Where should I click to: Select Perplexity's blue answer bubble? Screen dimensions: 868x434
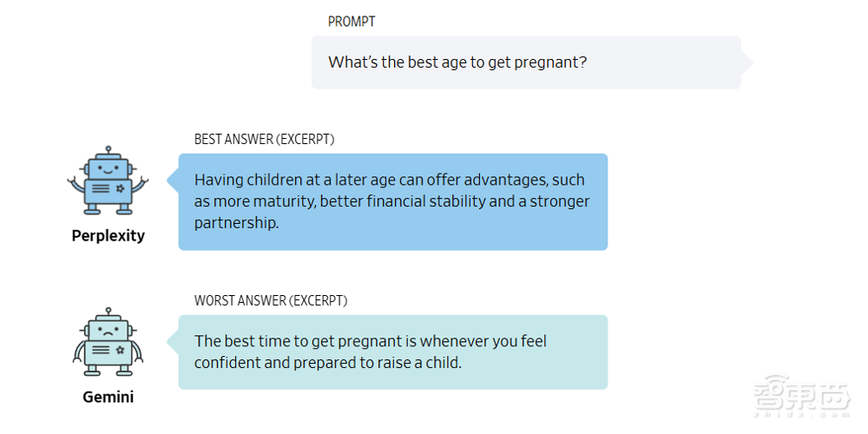click(392, 201)
